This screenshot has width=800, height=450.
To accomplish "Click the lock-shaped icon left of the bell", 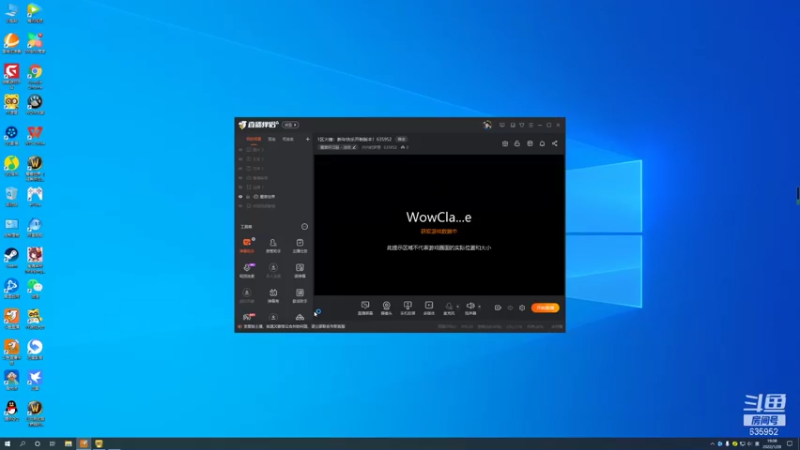I will [517, 143].
